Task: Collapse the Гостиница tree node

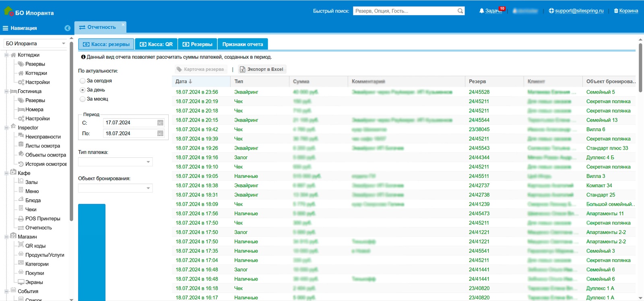Action: point(6,91)
